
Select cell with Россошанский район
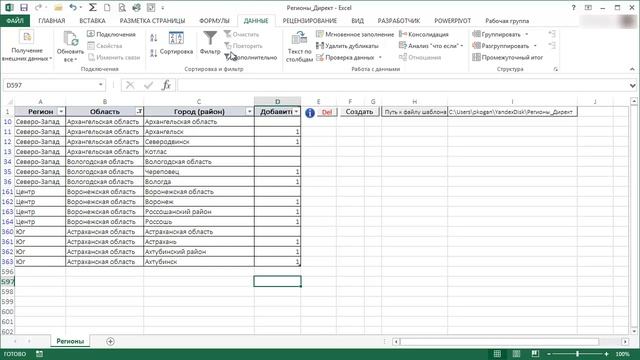coord(199,212)
